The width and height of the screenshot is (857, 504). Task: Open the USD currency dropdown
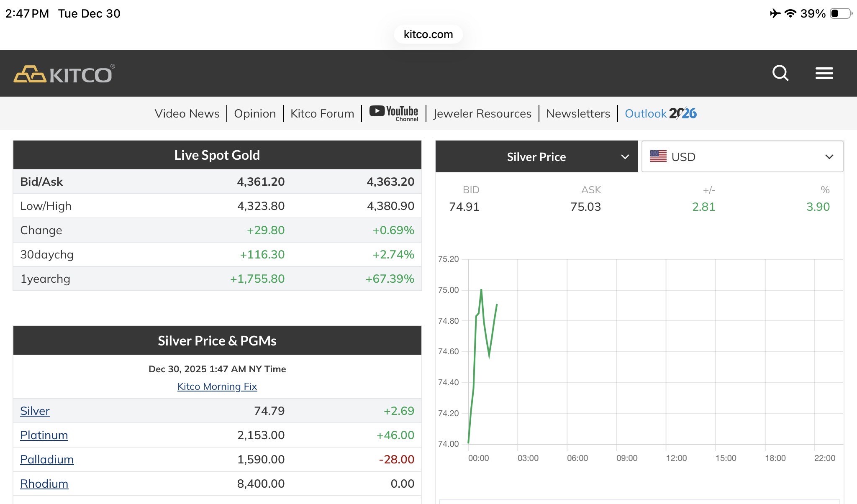(x=742, y=156)
